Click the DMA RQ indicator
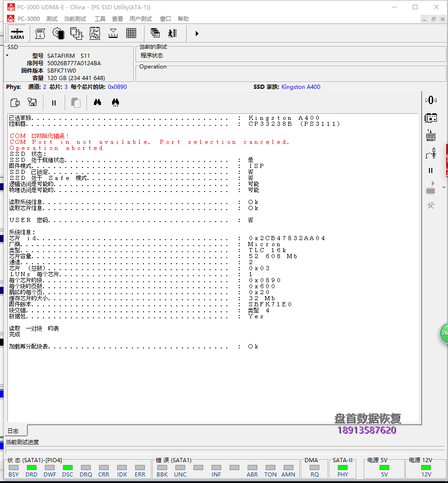The image size is (448, 483). coord(315,468)
